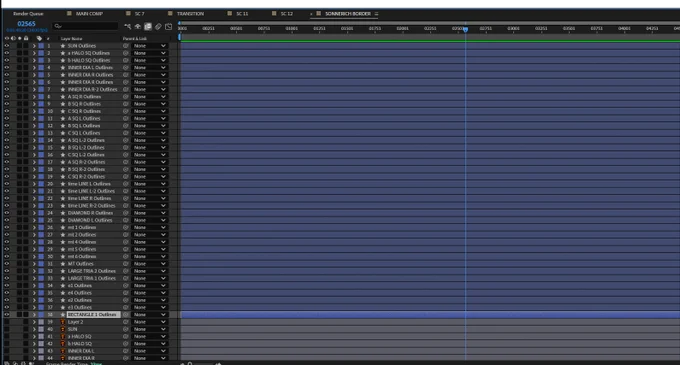Open parent dropdown for layer 3 b HALO SQ Outlines
The height and width of the screenshot is (365, 680).
point(149,60)
